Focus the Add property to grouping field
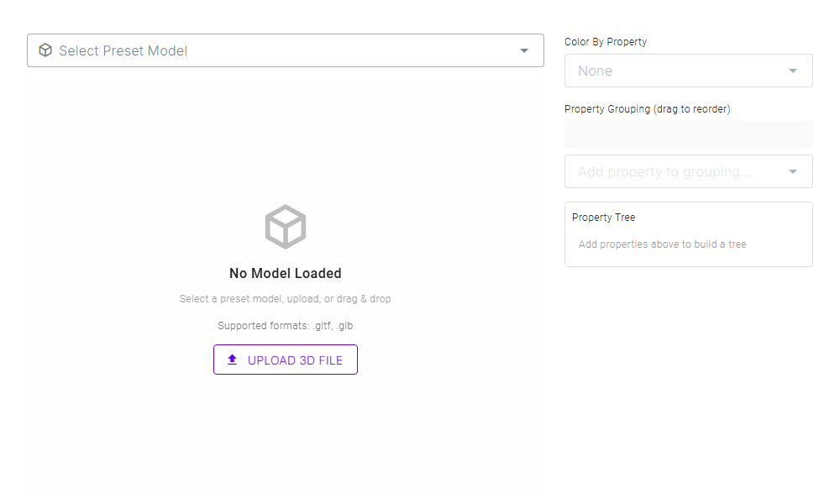 [x=672, y=171]
